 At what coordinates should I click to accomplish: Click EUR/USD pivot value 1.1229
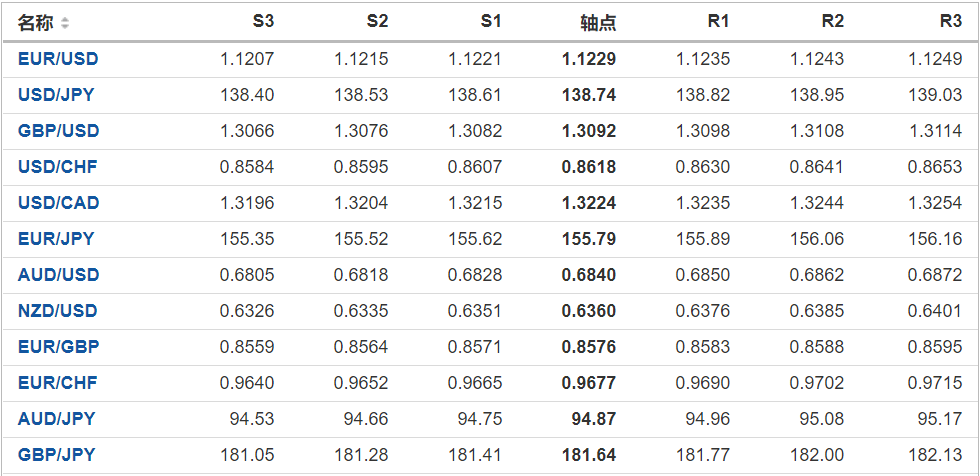pos(589,59)
